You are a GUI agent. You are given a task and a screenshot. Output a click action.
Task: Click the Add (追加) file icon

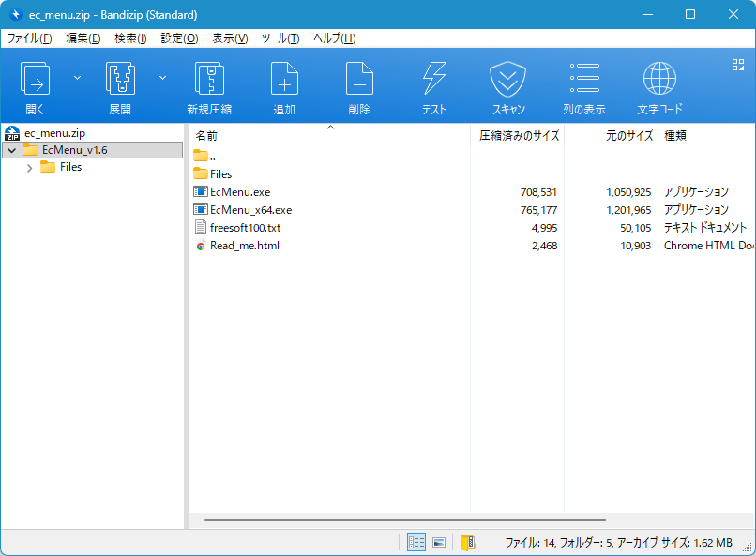click(284, 79)
